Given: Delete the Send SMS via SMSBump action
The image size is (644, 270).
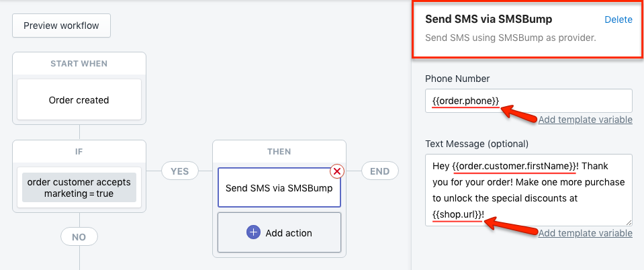Looking at the screenshot, I should (x=618, y=19).
